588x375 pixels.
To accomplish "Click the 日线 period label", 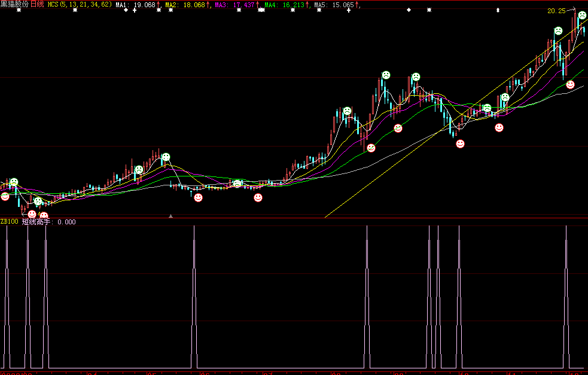I will pyautogui.click(x=37, y=5).
